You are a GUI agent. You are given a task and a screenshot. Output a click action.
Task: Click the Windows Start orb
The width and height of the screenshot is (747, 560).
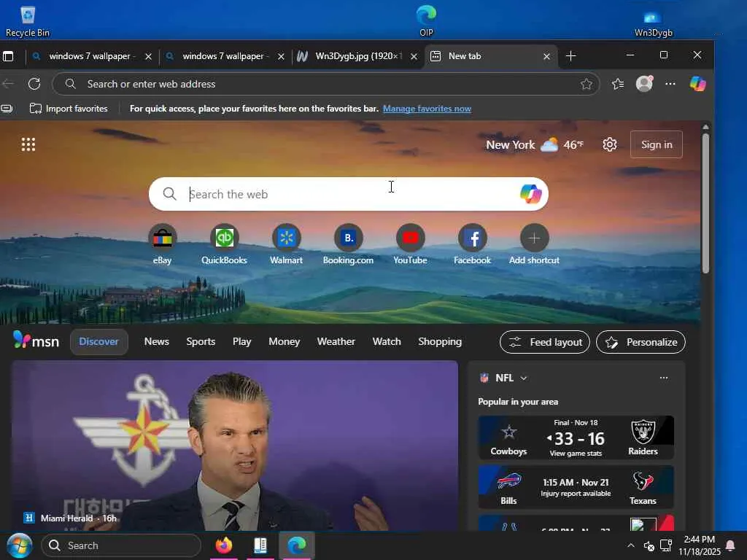19,545
